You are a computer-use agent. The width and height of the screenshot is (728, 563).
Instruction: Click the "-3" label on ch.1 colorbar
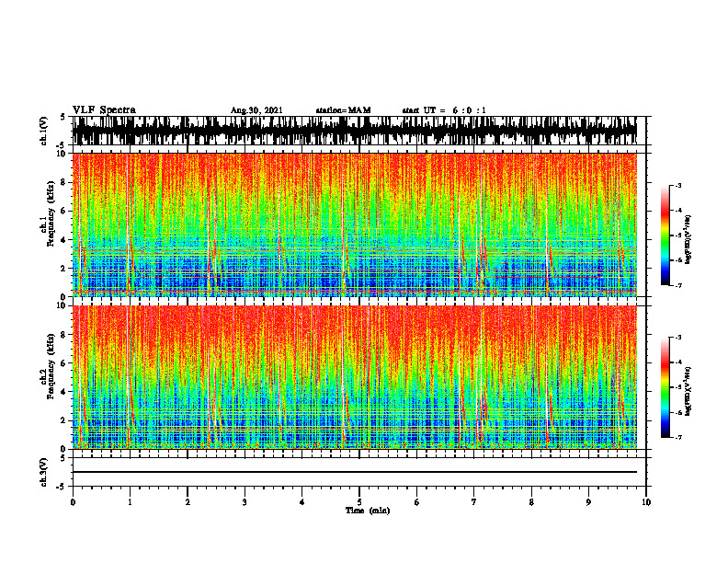pyautogui.click(x=678, y=186)
